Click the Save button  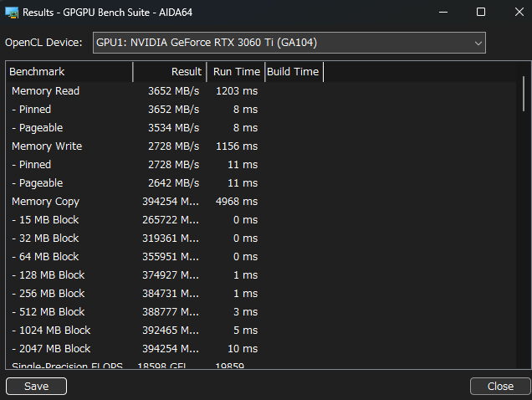coord(36,386)
